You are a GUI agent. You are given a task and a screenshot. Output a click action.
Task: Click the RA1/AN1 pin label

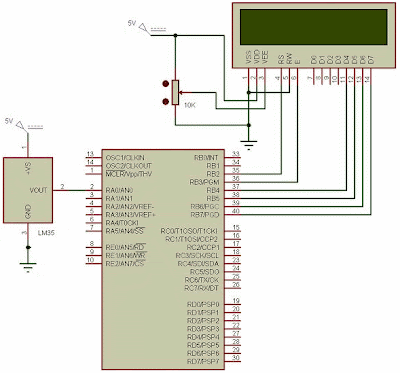click(x=119, y=198)
